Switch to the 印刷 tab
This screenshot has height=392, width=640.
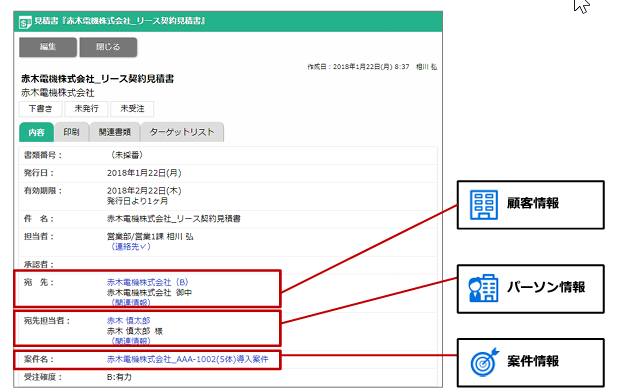coord(71,132)
